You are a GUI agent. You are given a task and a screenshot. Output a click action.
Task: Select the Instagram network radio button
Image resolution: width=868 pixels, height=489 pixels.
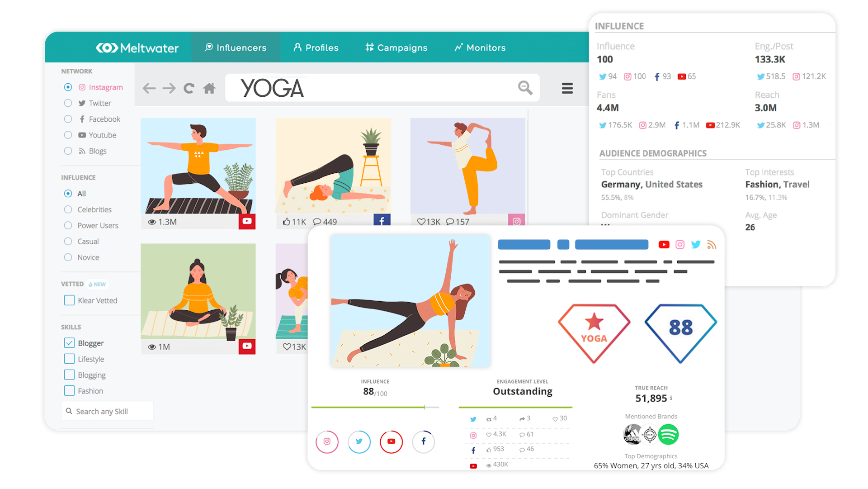(67, 87)
